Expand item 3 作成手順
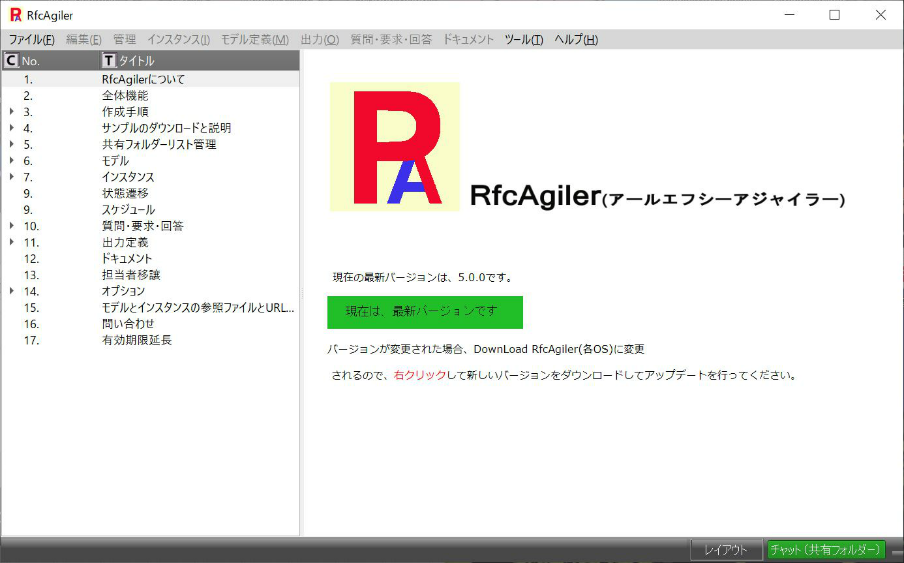 (12, 111)
